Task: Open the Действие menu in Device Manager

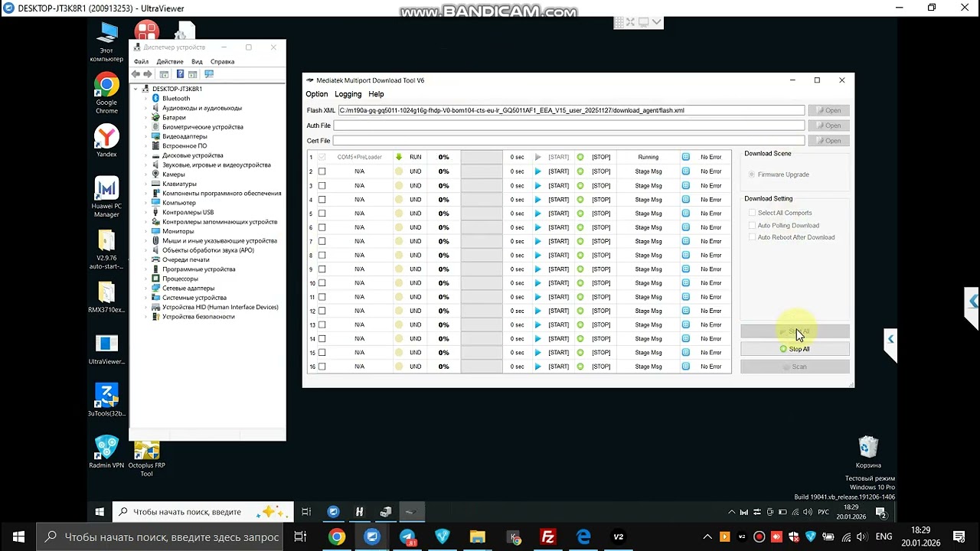Action: (x=170, y=62)
